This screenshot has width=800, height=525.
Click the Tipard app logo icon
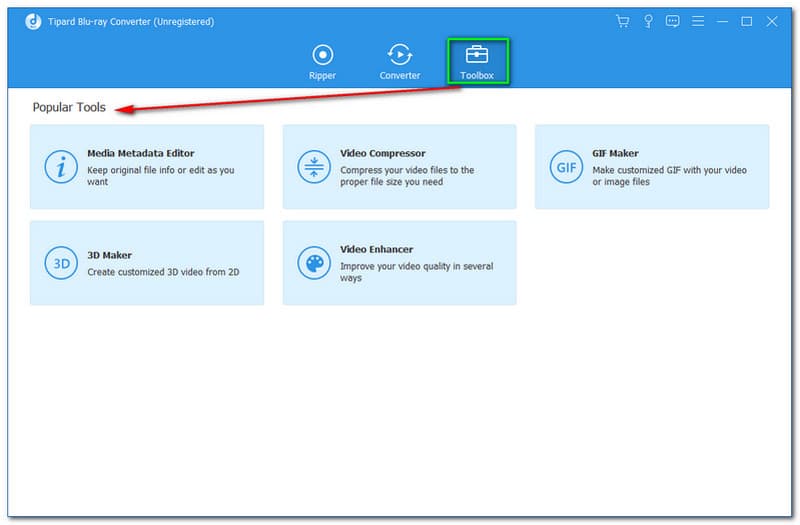pyautogui.click(x=33, y=21)
